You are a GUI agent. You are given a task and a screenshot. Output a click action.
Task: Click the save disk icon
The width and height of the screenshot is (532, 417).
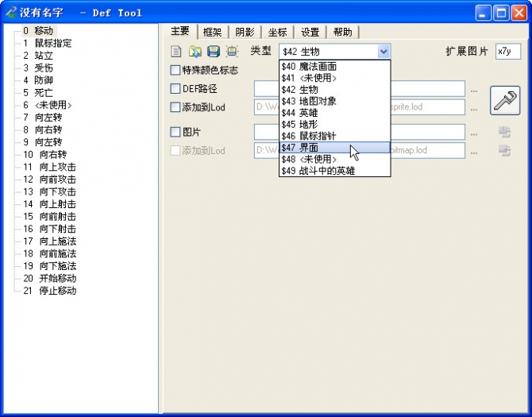click(214, 52)
